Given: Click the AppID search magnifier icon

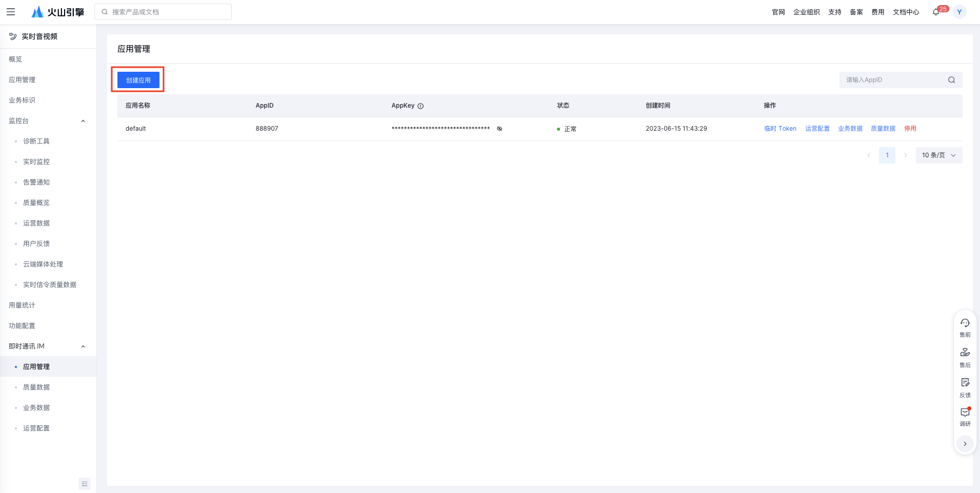Looking at the screenshot, I should [x=952, y=80].
